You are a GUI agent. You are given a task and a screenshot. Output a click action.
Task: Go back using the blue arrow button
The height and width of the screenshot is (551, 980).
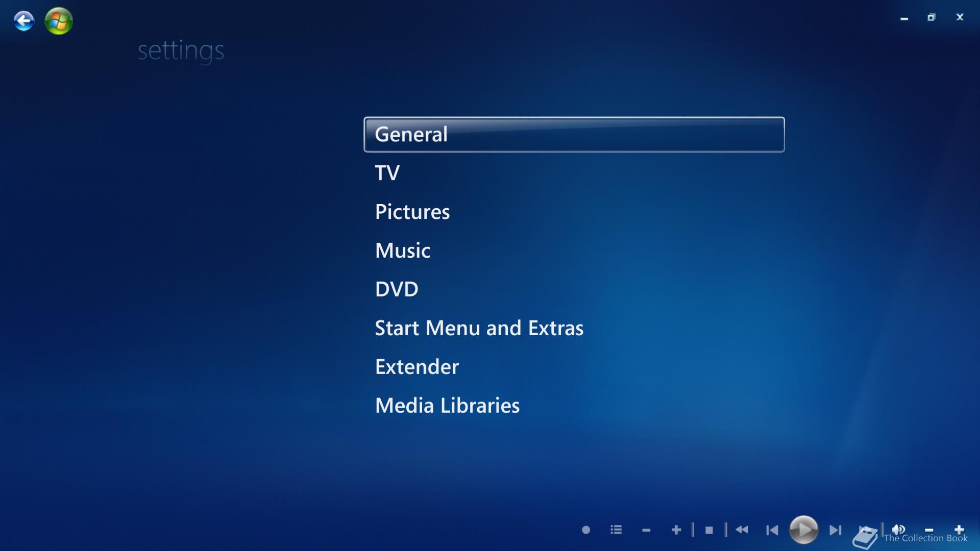click(x=23, y=21)
